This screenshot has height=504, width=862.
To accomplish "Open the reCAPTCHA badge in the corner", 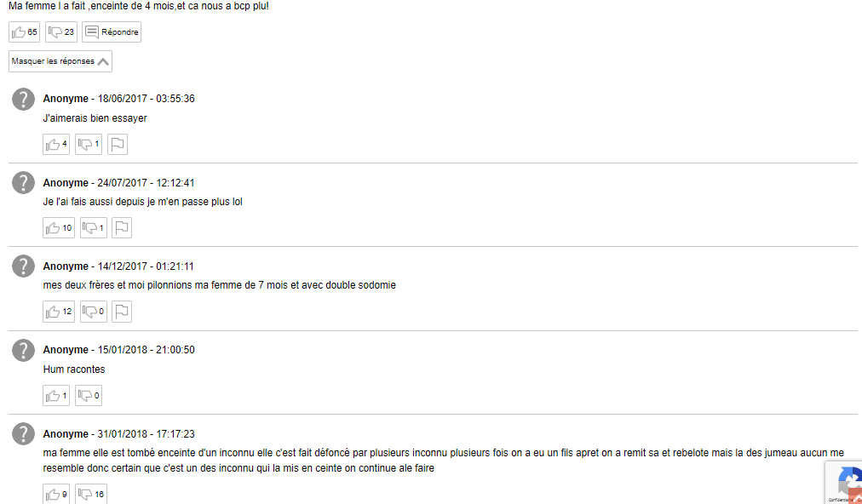I will 843,483.
